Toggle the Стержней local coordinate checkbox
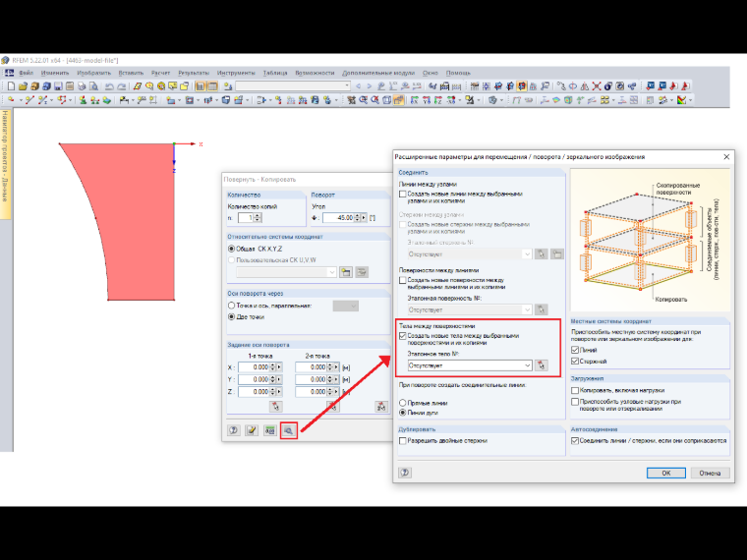Viewport: 747px width, 560px height. coord(575,362)
